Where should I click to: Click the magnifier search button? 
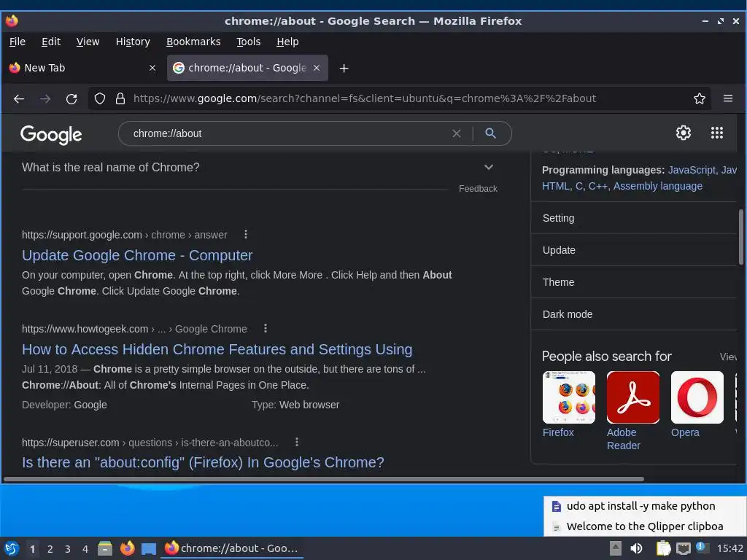pos(490,133)
